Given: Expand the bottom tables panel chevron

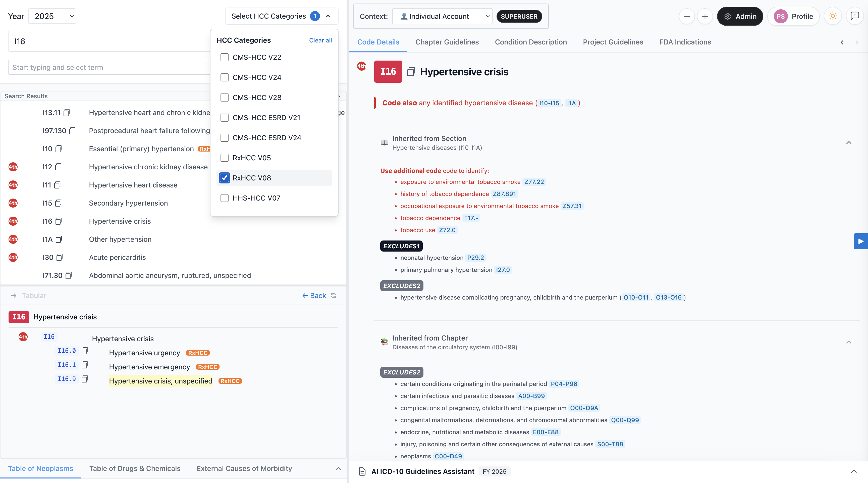Looking at the screenshot, I should click(338, 469).
